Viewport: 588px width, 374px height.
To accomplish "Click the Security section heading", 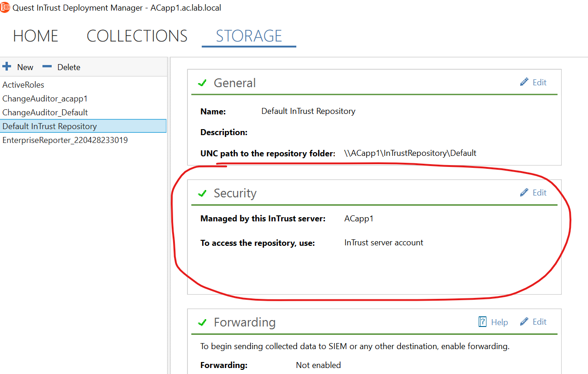I will click(x=235, y=193).
